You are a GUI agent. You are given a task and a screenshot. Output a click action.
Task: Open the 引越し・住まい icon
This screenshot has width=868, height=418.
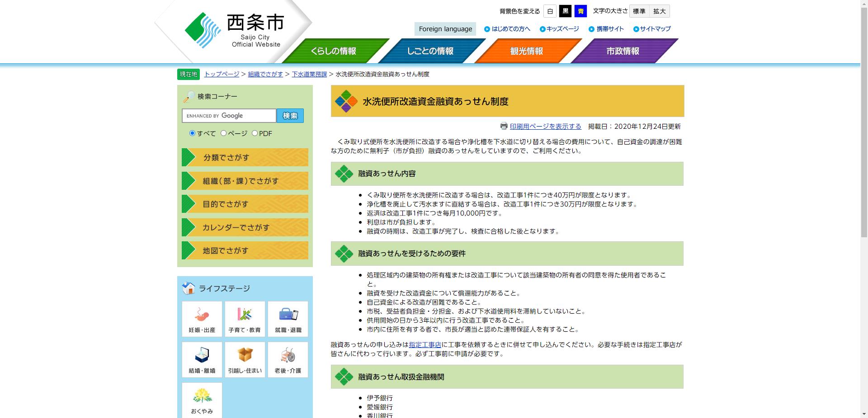(x=245, y=359)
